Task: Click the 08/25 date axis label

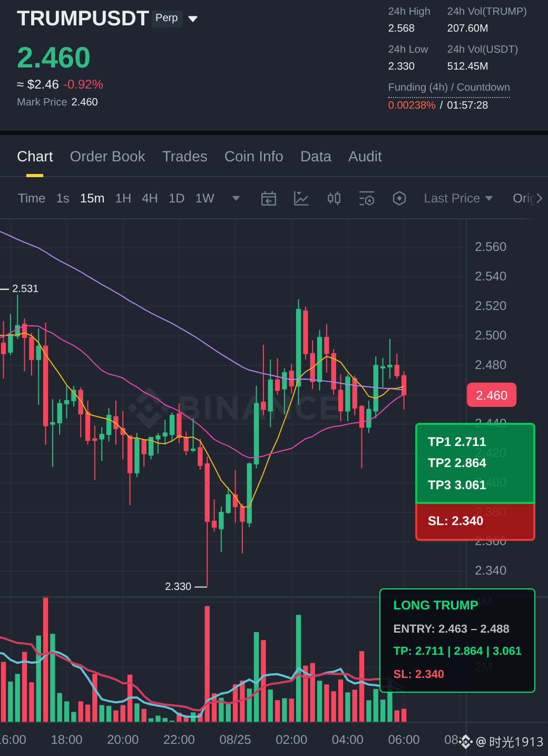Action: pyautogui.click(x=235, y=740)
